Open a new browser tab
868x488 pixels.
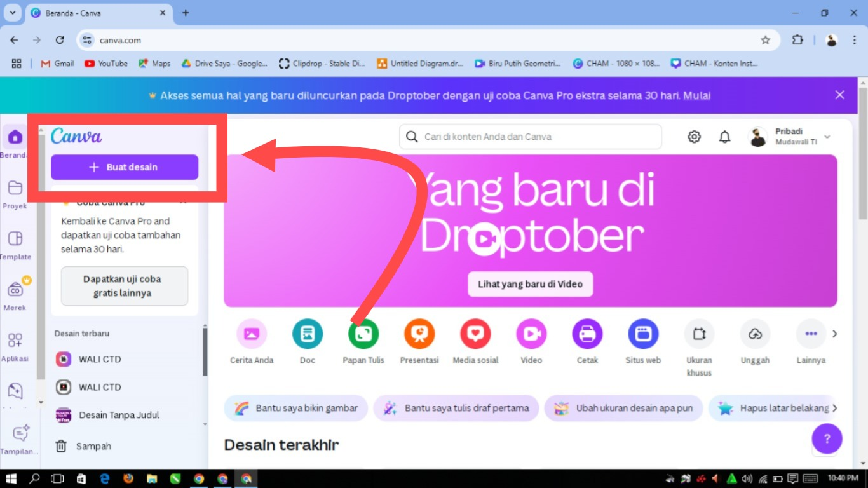coord(186,13)
